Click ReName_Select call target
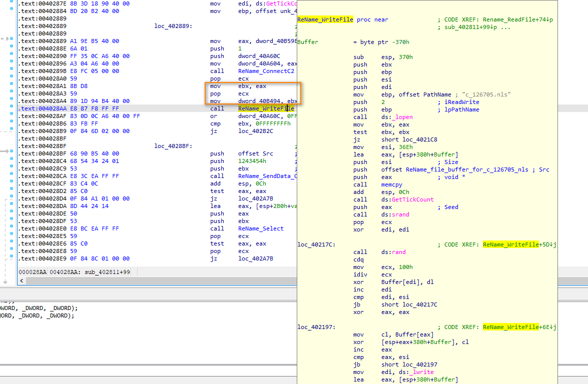The image size is (588, 384). click(x=261, y=228)
